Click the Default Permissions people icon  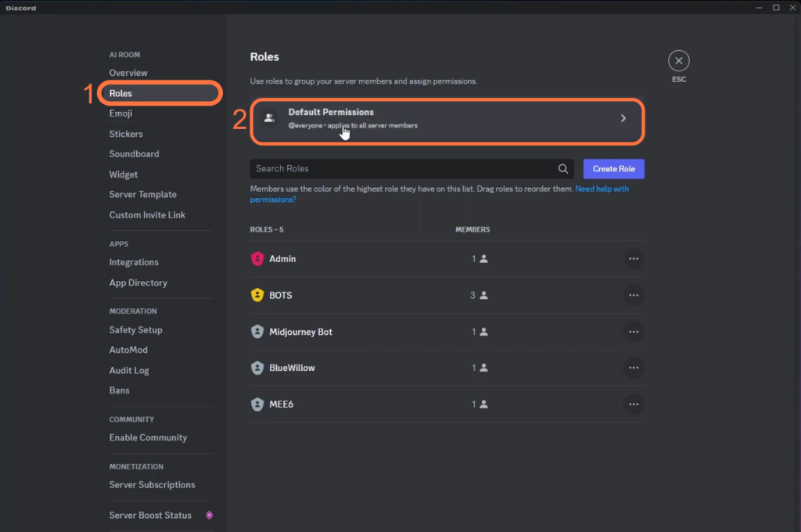tap(269, 118)
